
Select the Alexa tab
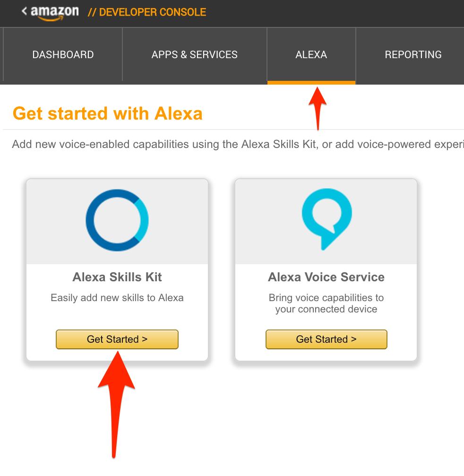coord(311,55)
